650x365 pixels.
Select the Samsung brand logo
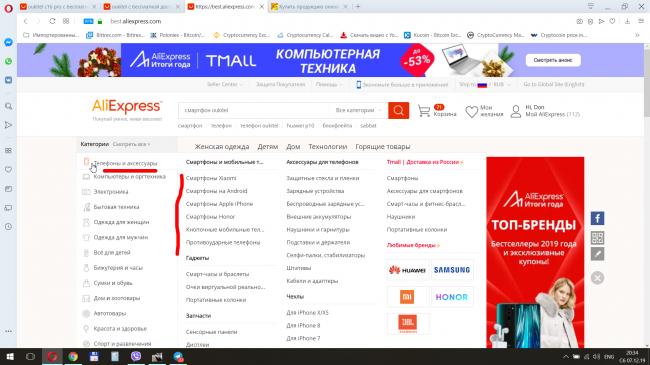452,270
